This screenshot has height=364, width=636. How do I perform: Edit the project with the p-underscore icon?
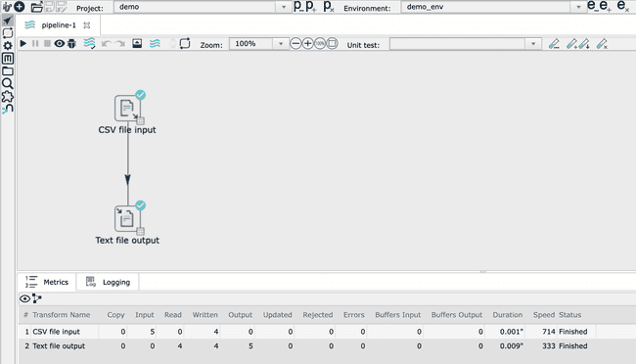click(x=298, y=6)
